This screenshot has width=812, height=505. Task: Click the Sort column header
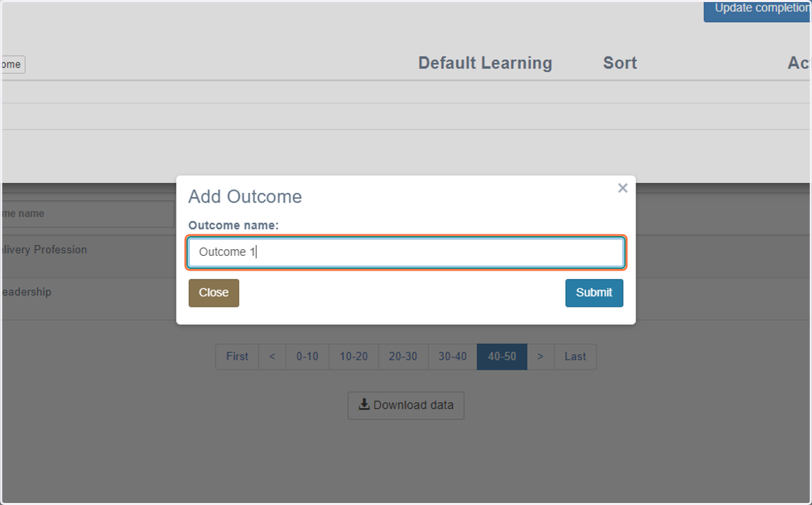click(x=620, y=63)
